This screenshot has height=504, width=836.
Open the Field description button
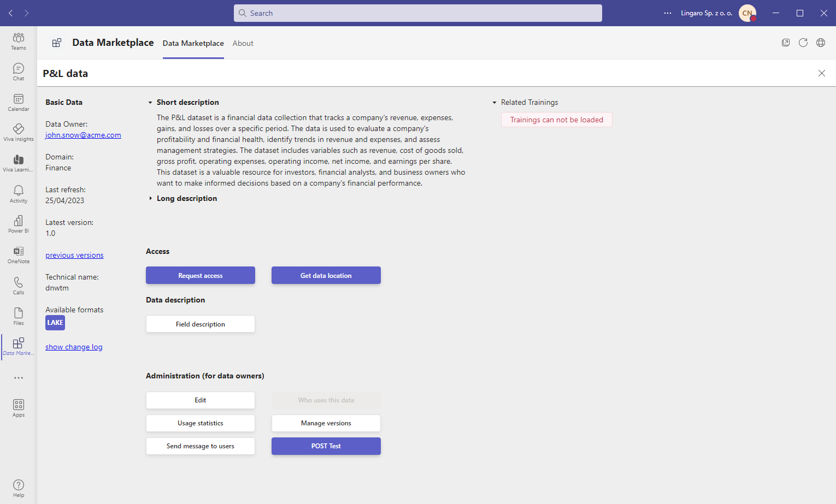pyautogui.click(x=201, y=324)
